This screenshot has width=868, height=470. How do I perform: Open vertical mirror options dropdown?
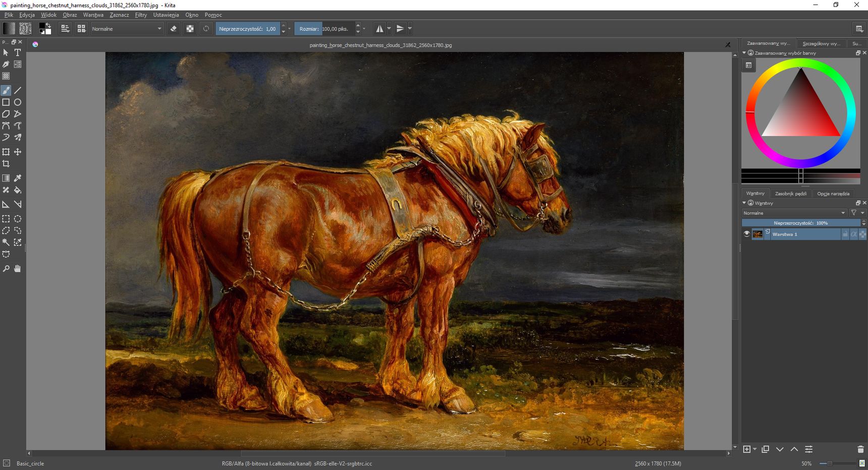pyautogui.click(x=410, y=29)
